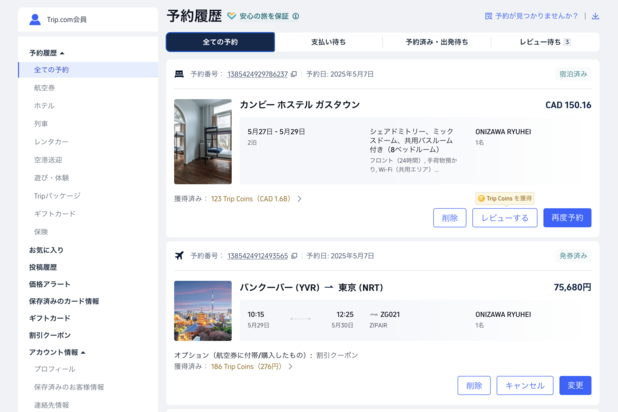Switch to the 支払い待ち tab
The image size is (618, 412).
[328, 42]
